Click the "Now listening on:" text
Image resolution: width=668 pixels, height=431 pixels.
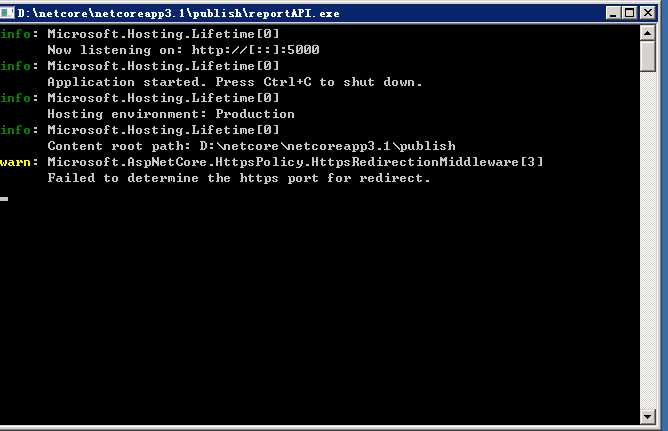point(108,49)
